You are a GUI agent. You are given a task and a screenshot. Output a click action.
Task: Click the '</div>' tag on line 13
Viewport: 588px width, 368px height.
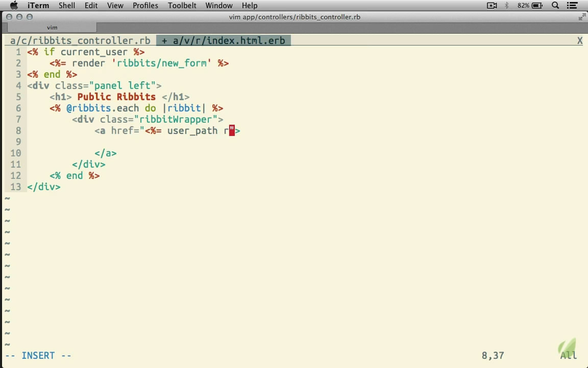(44, 187)
